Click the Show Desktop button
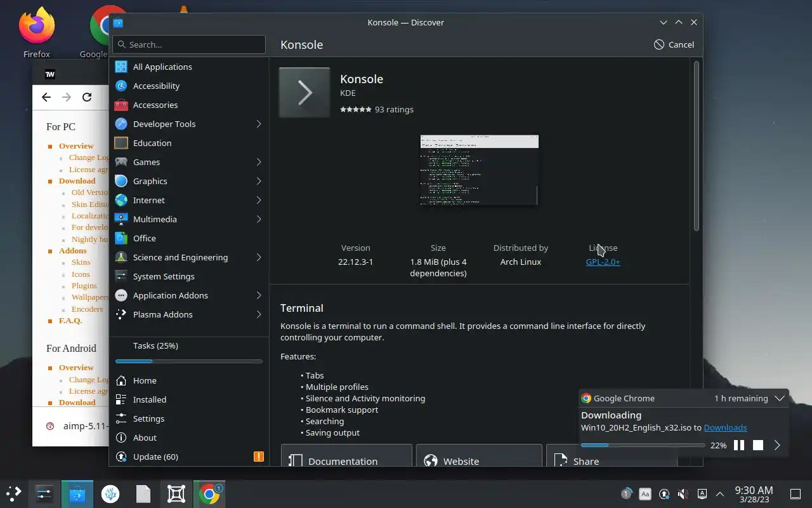The image size is (812, 508). click(x=795, y=493)
